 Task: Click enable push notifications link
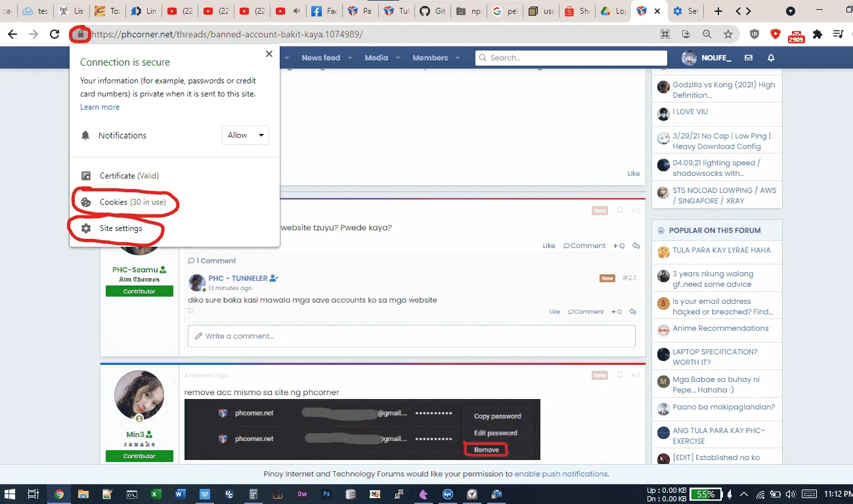pos(561,474)
